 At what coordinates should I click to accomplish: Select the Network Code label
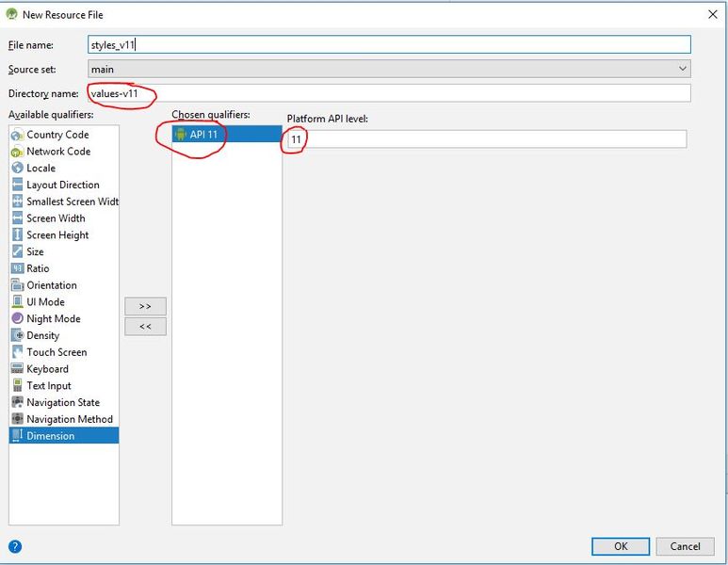(x=58, y=152)
